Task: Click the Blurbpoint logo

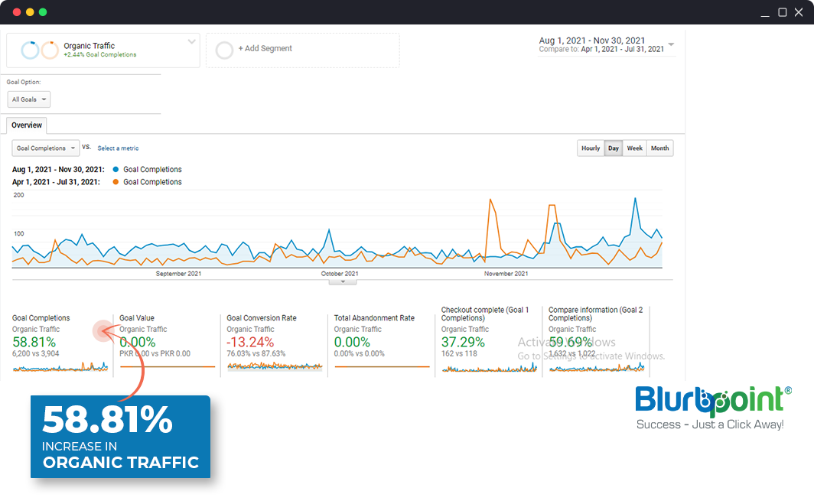Action: click(x=710, y=407)
